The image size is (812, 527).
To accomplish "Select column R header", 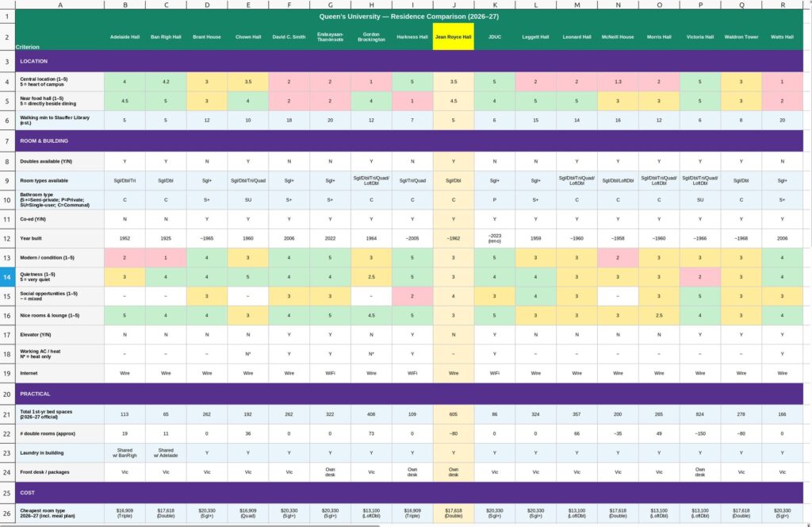I will 783,5.
